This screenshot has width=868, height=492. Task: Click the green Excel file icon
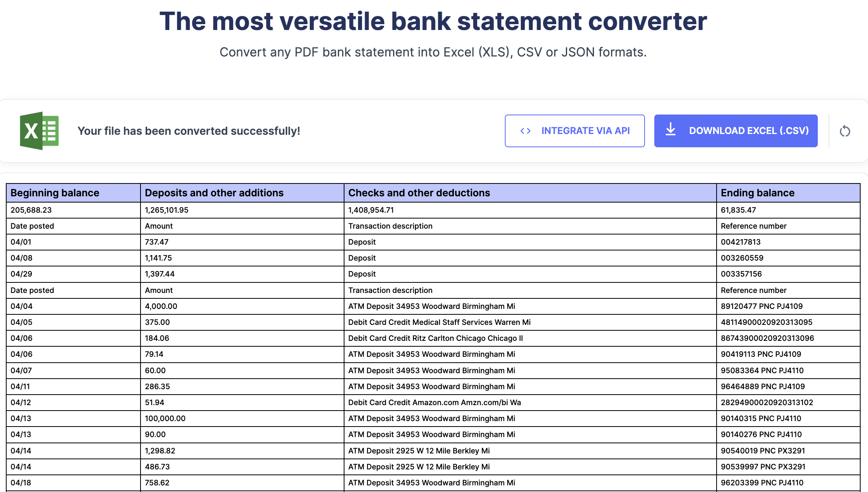click(x=39, y=131)
